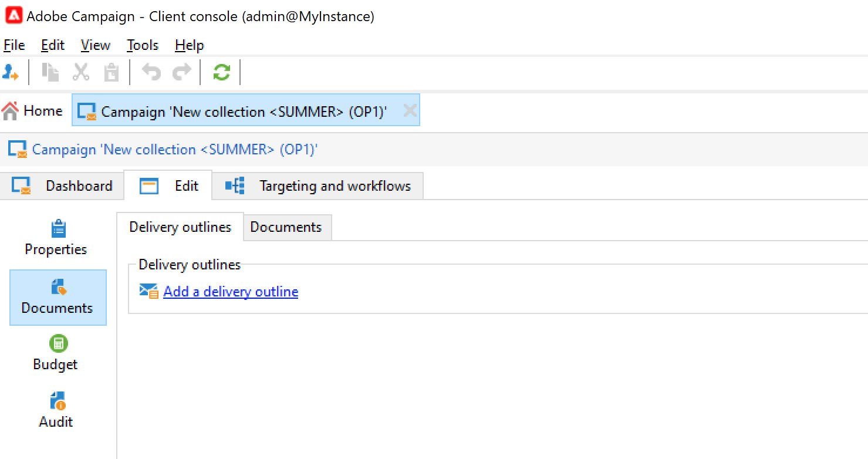The image size is (868, 459).
Task: Select the Delivery outlines sub-tab
Action: pyautogui.click(x=180, y=227)
